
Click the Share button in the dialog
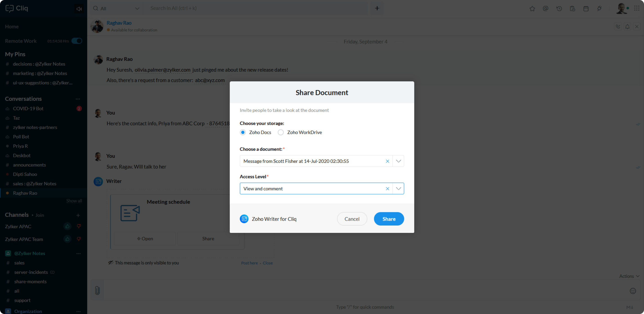[389, 219]
